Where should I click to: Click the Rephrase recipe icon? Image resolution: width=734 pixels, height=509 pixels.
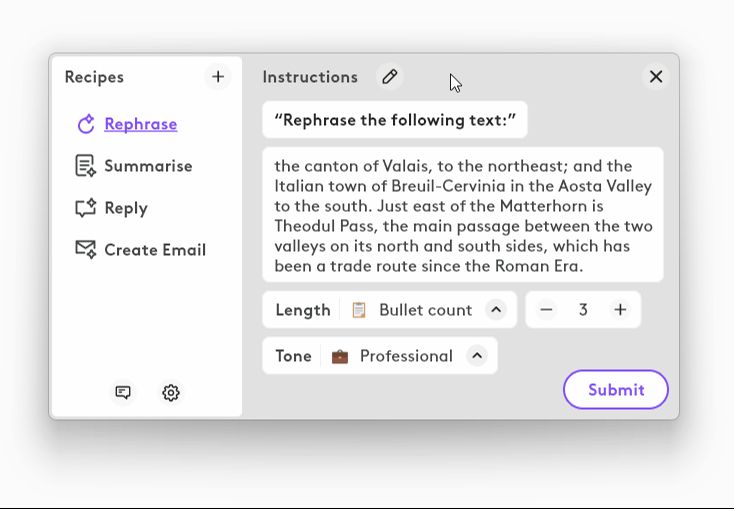pyautogui.click(x=86, y=124)
